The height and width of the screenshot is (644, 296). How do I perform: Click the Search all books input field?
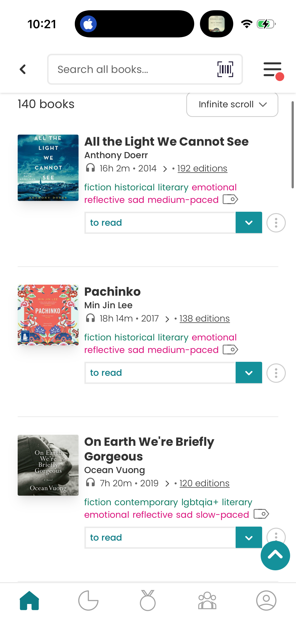125,69
